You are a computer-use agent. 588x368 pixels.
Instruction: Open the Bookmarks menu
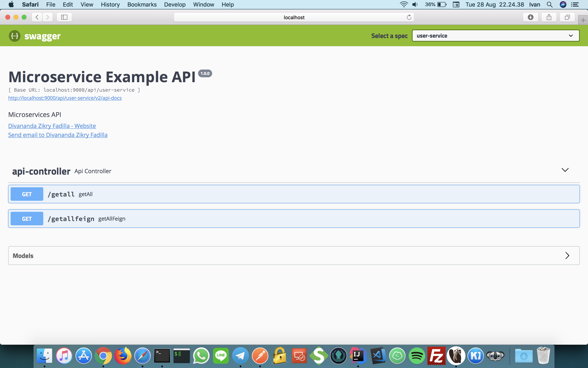[142, 4]
